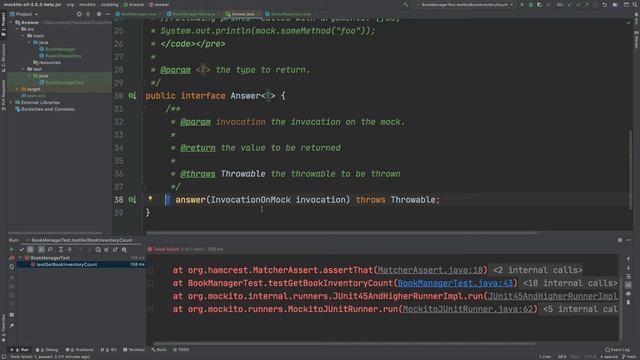The width and height of the screenshot is (640, 360).
Task: Expand the target folder
Action: [17, 89]
